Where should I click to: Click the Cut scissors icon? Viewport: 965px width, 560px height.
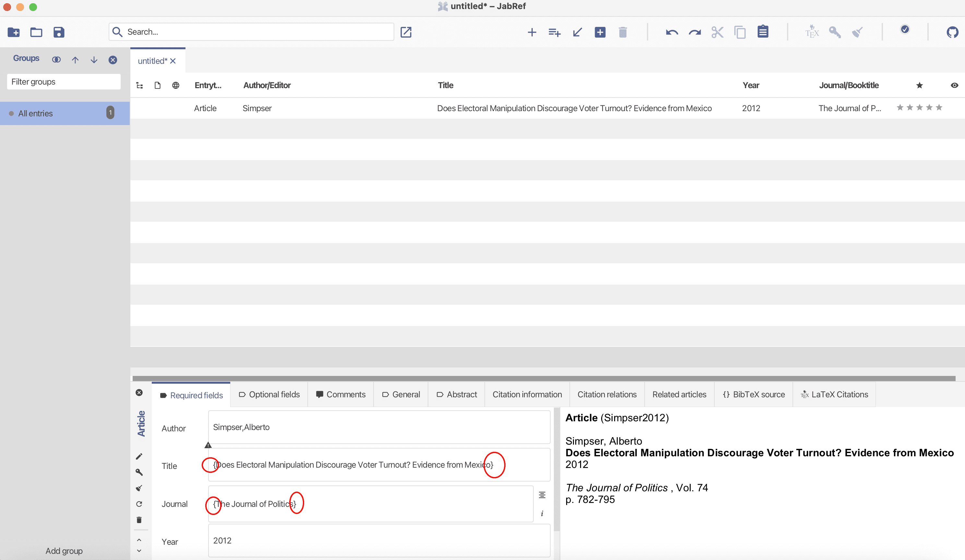click(717, 32)
